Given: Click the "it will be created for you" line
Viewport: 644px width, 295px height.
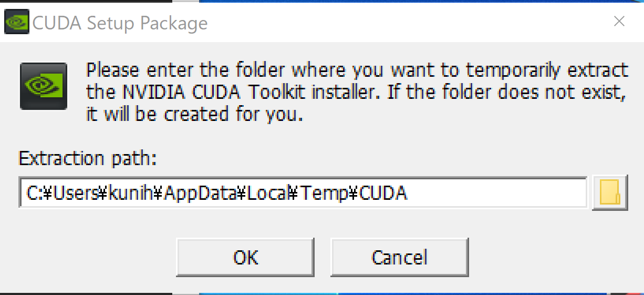Looking at the screenshot, I should (x=195, y=115).
